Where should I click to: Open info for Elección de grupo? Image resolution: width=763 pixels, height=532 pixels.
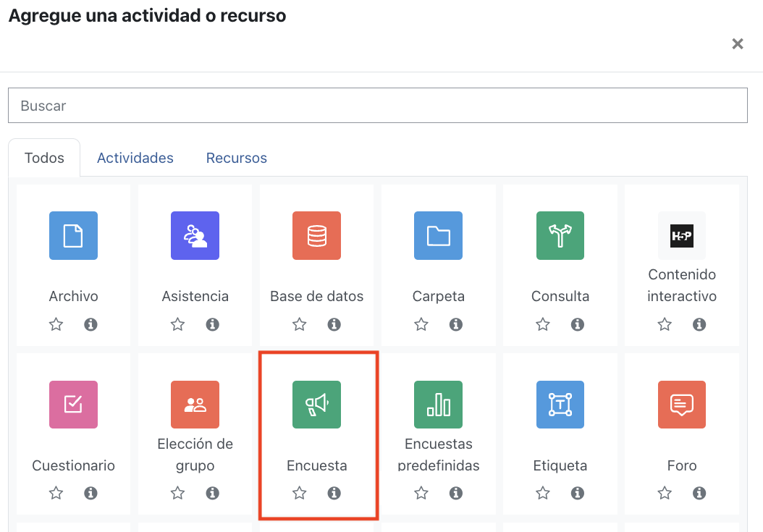click(x=212, y=493)
